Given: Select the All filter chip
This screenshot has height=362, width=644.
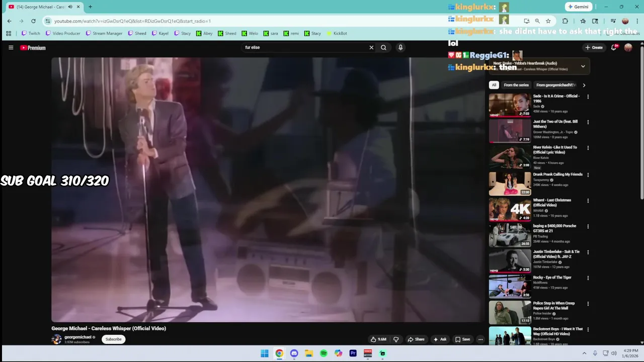Looking at the screenshot, I should tap(494, 85).
